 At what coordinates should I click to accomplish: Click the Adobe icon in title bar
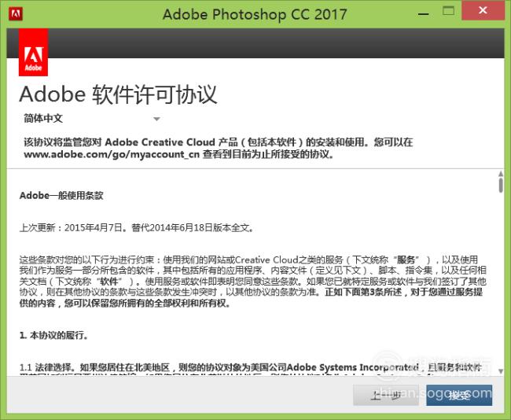(15, 13)
